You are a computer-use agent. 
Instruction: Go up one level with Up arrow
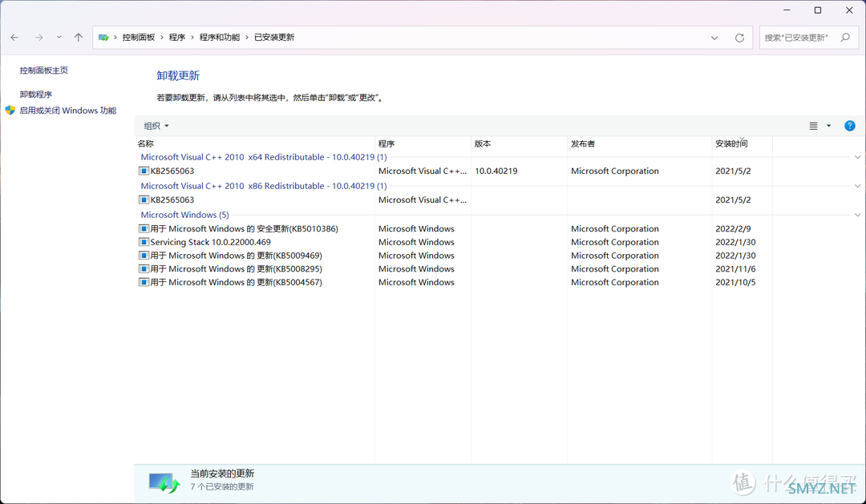pos(79,38)
